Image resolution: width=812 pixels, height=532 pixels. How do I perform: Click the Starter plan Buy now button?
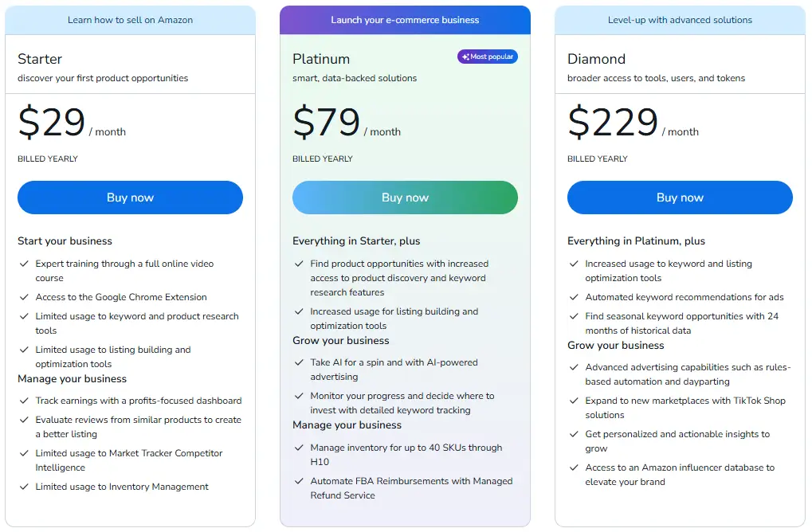(x=130, y=198)
